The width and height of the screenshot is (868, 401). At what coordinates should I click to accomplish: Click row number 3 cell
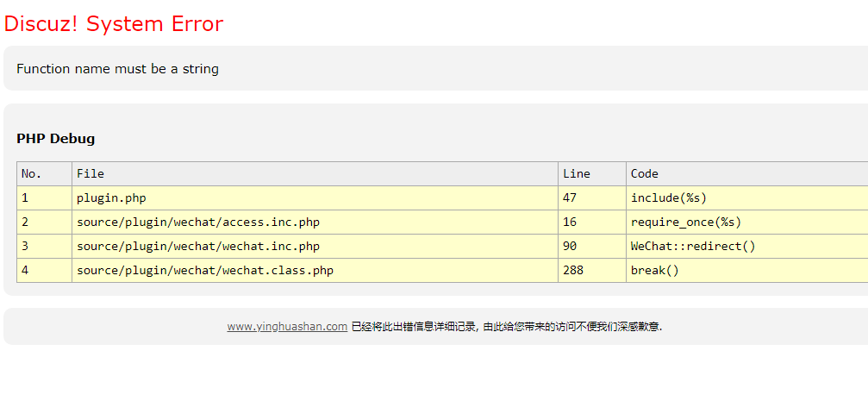44,246
